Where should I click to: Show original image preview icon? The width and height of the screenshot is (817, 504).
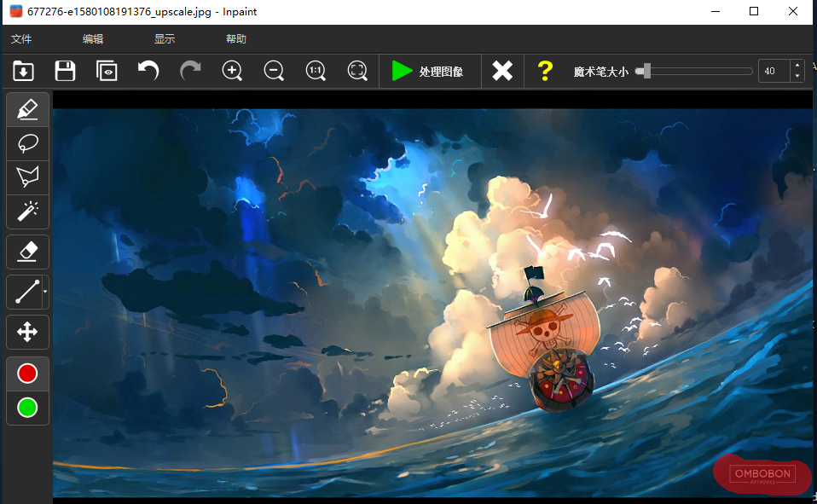click(x=107, y=71)
